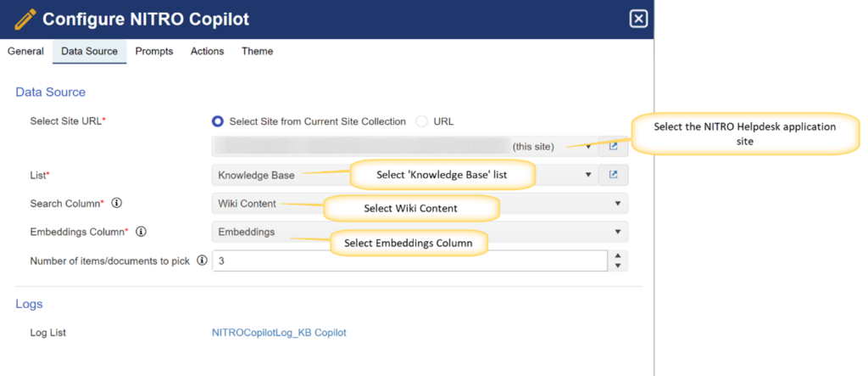Viewport: 868px width, 376px height.
Task: Switch to the General tab
Action: 25,51
